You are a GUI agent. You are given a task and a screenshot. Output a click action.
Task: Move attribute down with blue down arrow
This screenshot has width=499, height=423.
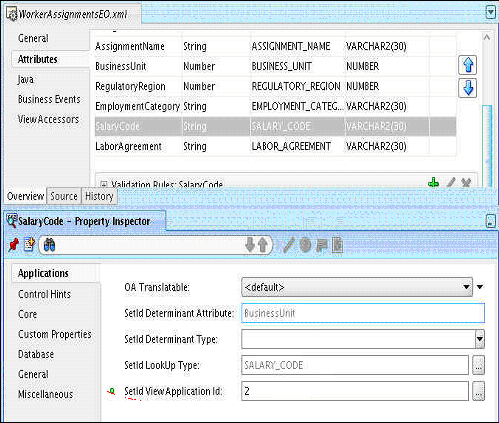[x=468, y=88]
